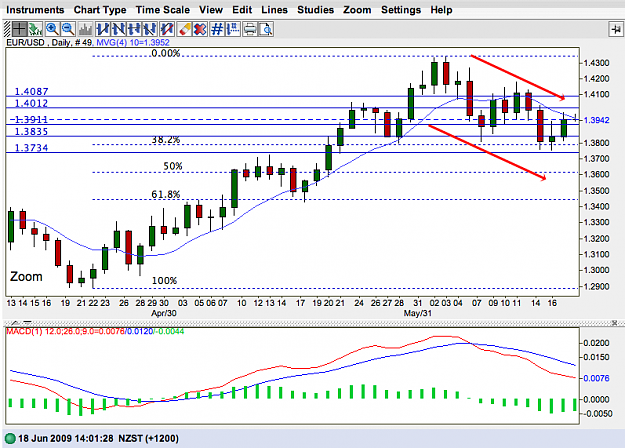The image size is (625, 448).
Task: Click the 50% Fibonacci label
Action: tap(173, 166)
